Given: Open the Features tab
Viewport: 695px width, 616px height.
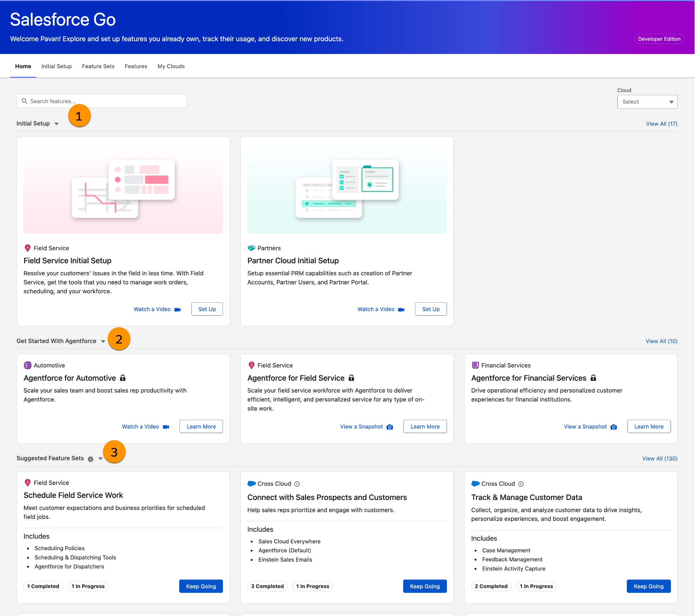Looking at the screenshot, I should [x=136, y=66].
